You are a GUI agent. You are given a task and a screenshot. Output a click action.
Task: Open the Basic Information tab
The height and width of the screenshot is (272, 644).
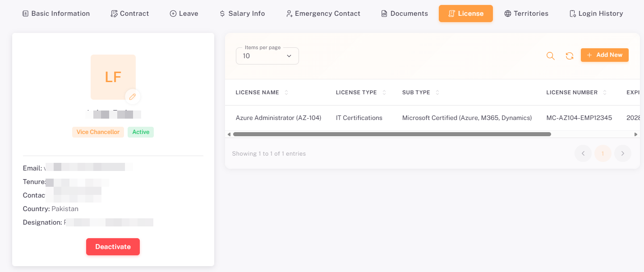point(56,14)
